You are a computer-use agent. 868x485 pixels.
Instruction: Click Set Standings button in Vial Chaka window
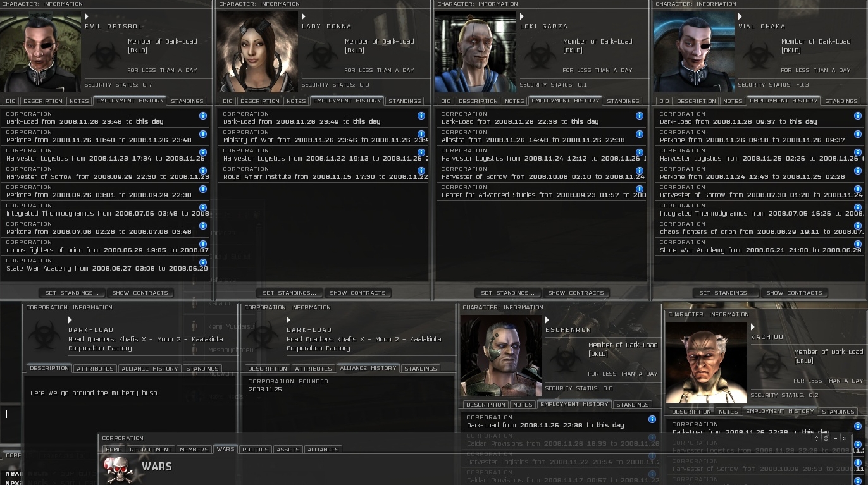(x=726, y=293)
